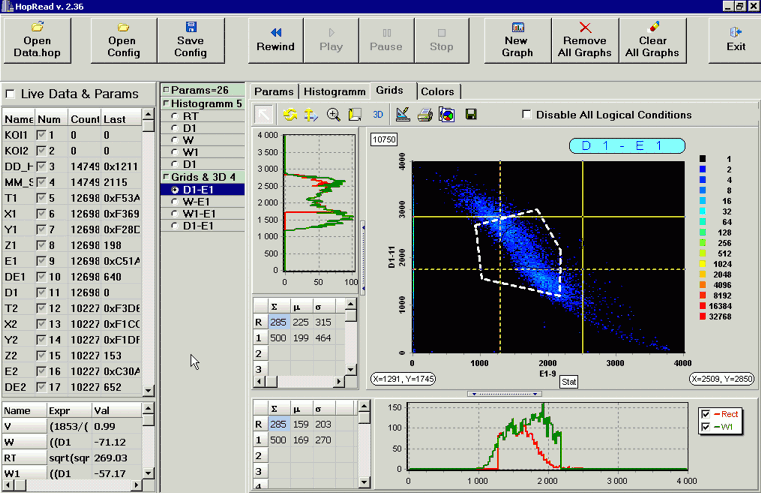Viewport: 761px width, 493px height.
Task: Click the Stat button below the plot
Action: click(x=569, y=381)
